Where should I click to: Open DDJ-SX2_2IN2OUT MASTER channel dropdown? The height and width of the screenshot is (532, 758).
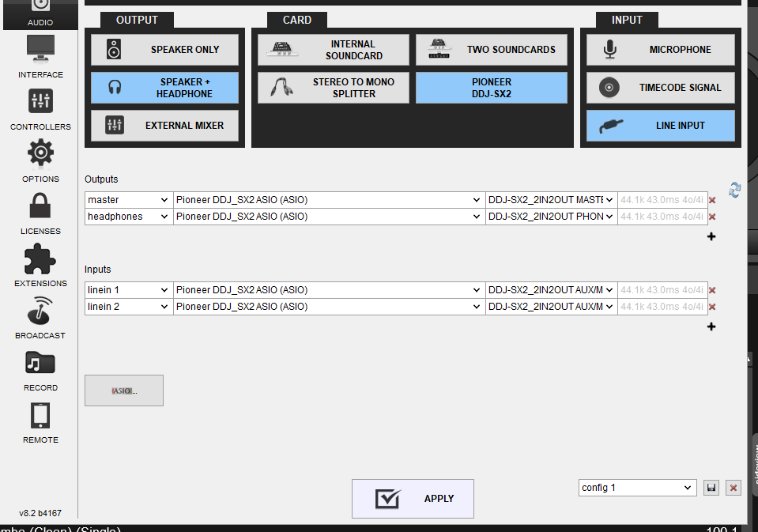551,200
